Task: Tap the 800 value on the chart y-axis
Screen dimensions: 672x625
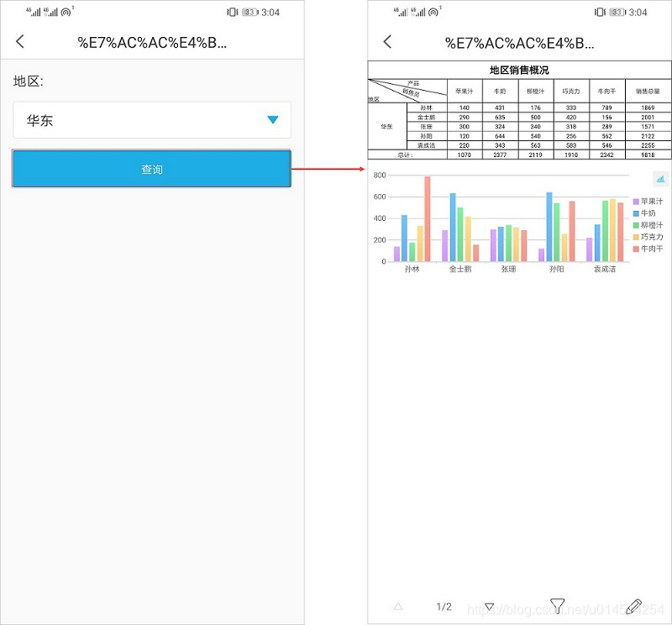Action: click(x=380, y=175)
